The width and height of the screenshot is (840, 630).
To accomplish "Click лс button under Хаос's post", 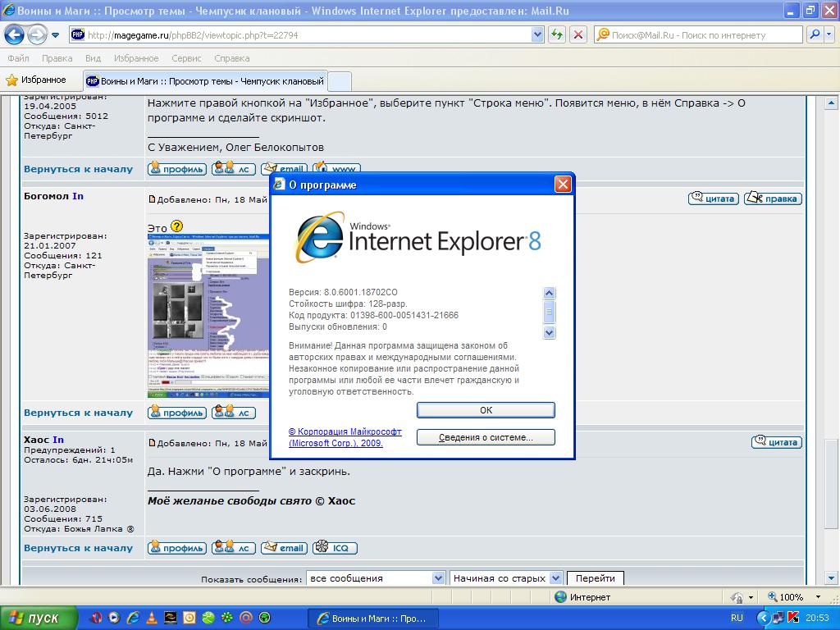I will click(x=234, y=548).
